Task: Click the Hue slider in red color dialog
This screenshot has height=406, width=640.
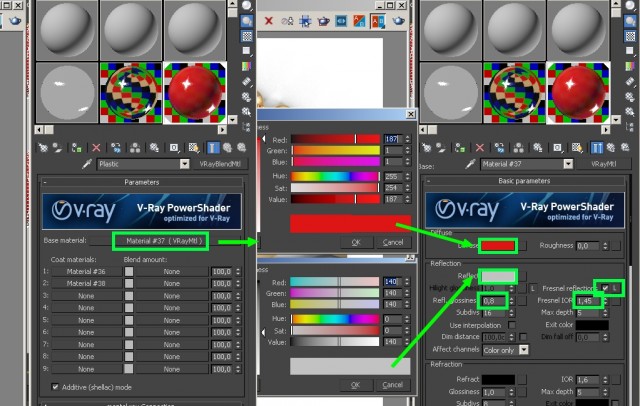Action: (336, 177)
